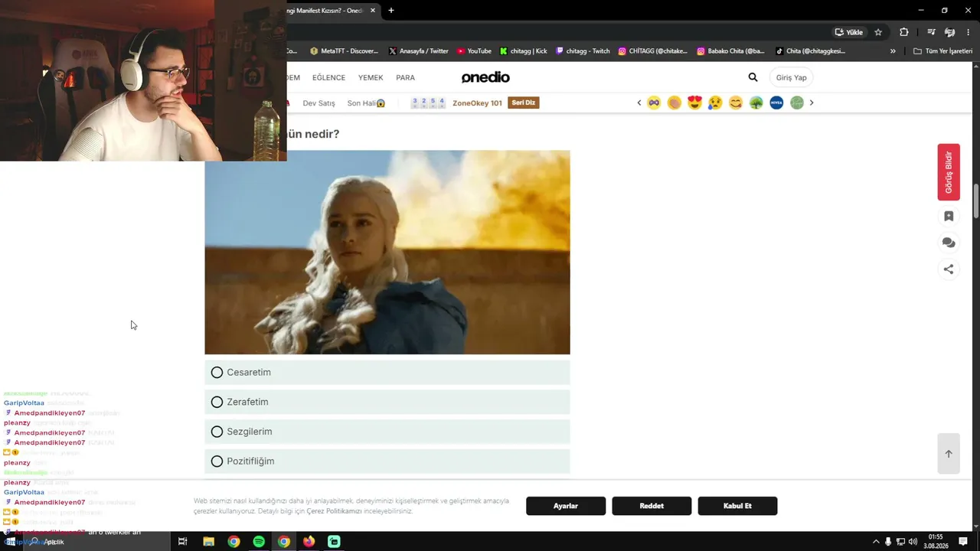Open Spotify from the taskbar

point(259,542)
